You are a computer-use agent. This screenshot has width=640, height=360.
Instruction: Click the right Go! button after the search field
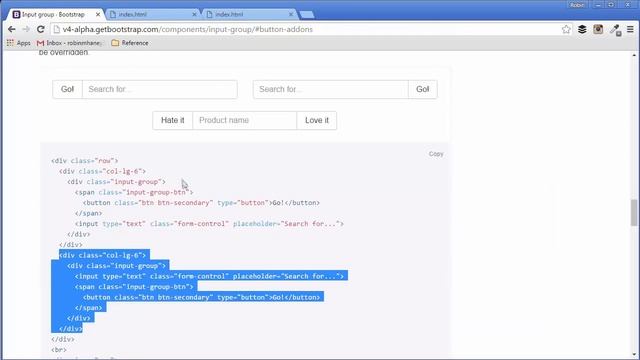pos(422,89)
